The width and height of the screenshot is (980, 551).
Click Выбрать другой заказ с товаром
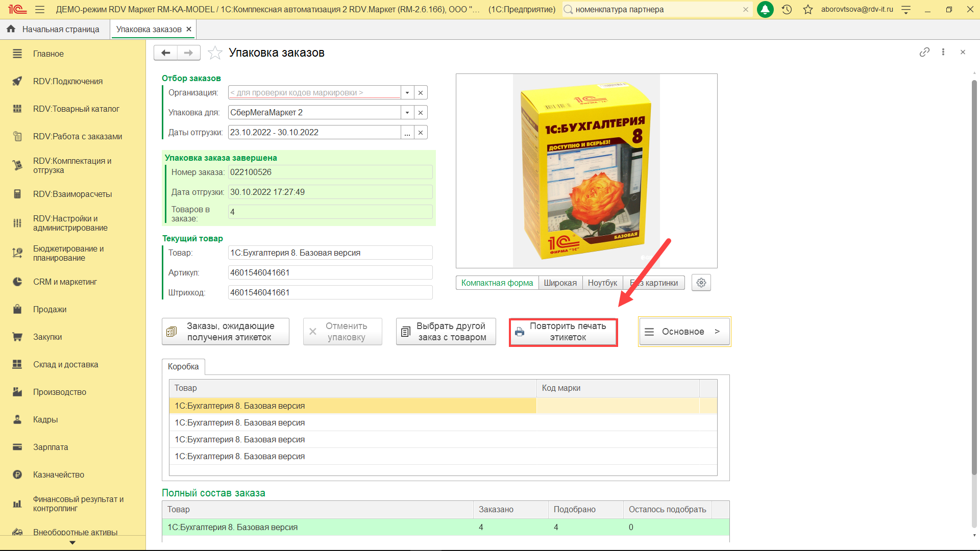coord(446,332)
